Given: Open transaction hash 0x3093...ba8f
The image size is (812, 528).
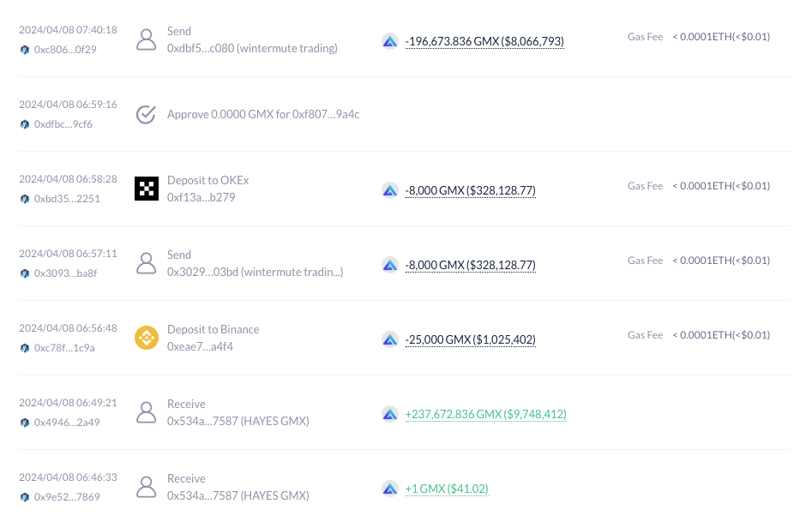Looking at the screenshot, I should tap(65, 273).
